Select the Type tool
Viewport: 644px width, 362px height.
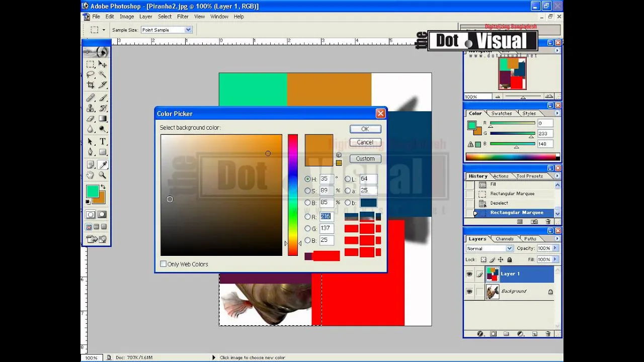(103, 142)
